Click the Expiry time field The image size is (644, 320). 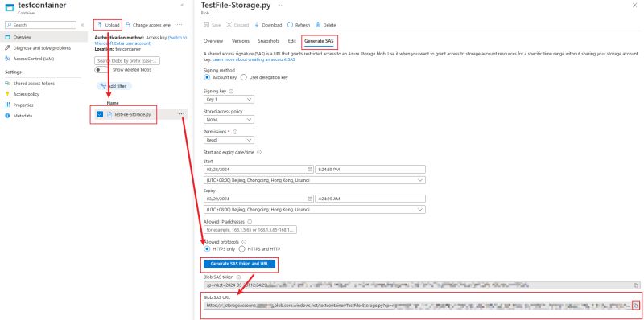click(x=370, y=199)
